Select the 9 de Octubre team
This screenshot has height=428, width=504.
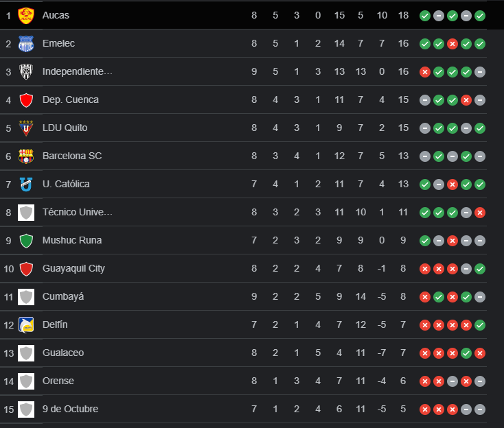[70, 409]
